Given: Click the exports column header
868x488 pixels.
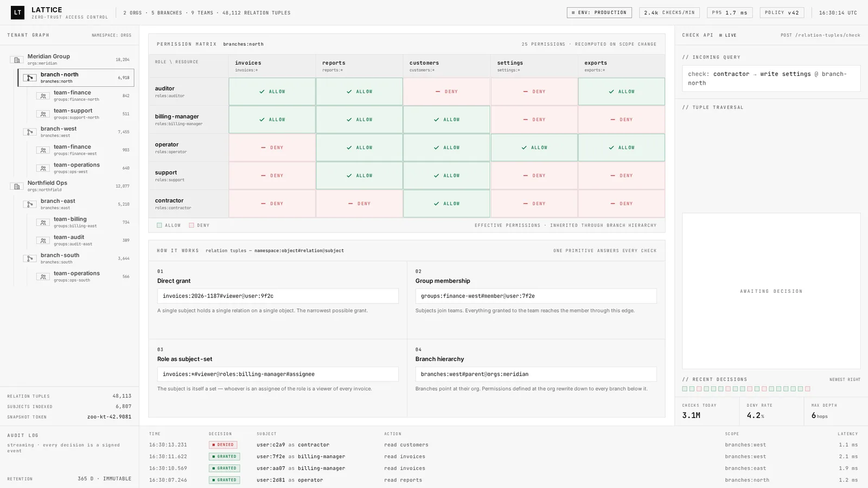Looking at the screenshot, I should 622,66.
